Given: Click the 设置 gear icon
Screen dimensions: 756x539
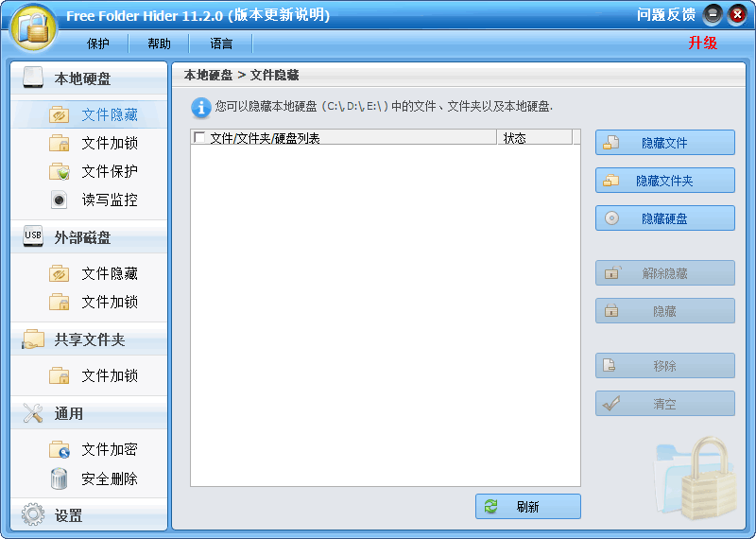Looking at the screenshot, I should point(33,514).
